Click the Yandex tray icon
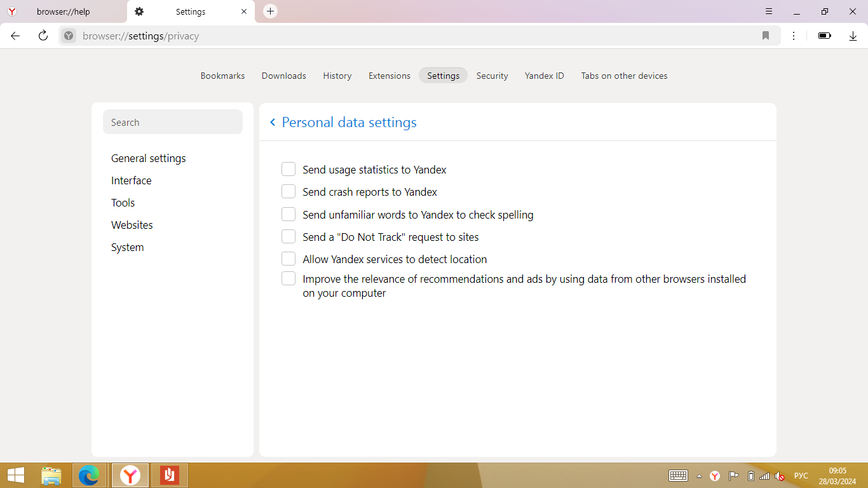This screenshot has width=868, height=488. click(715, 476)
